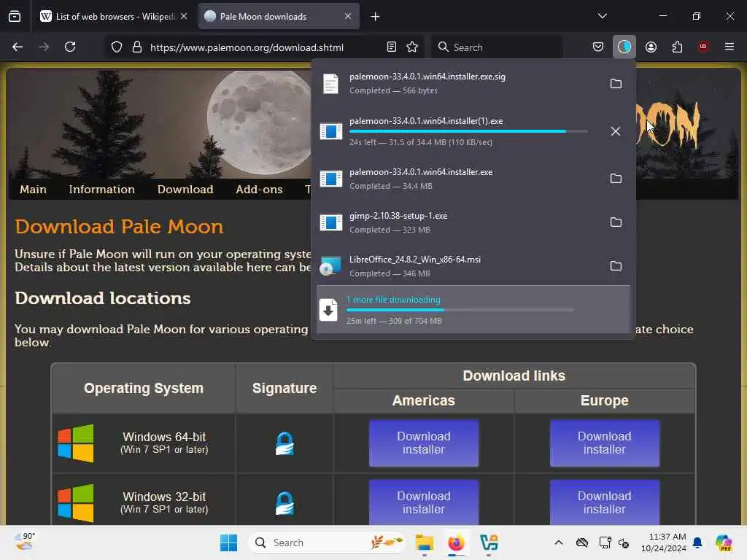747x560 pixels.
Task: Click Windows taskbar Search field
Action: coord(327,542)
